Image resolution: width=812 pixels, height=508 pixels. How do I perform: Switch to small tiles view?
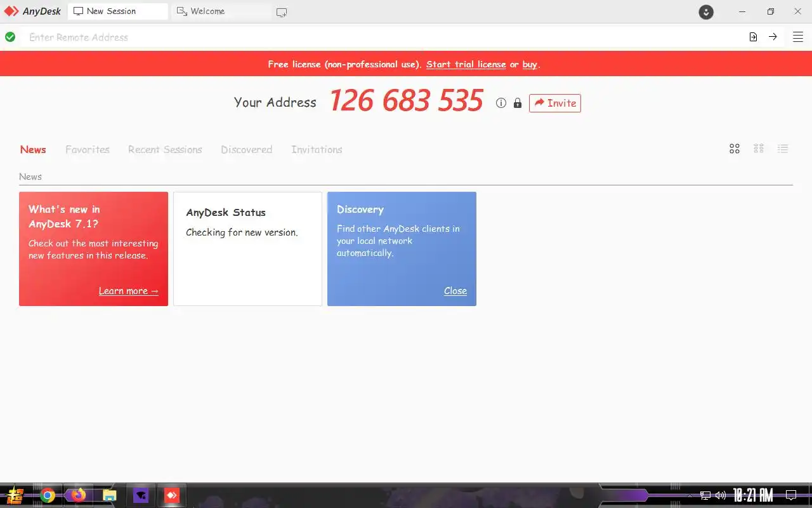point(759,149)
